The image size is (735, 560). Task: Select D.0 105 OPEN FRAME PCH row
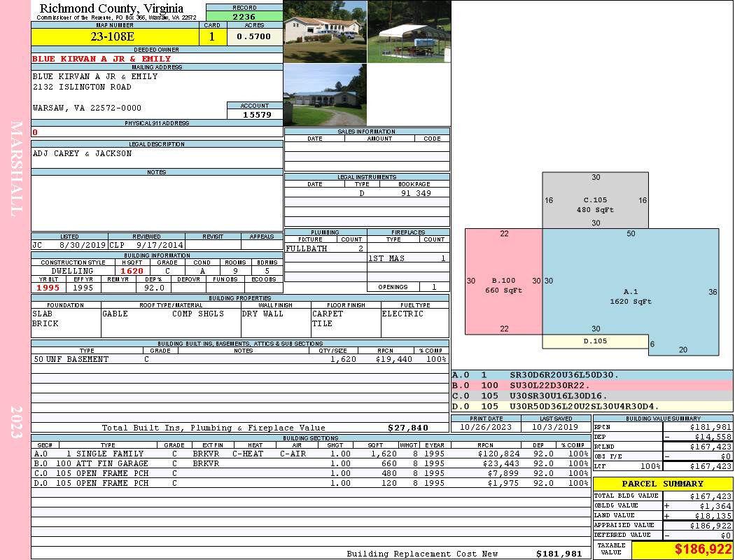point(311,484)
